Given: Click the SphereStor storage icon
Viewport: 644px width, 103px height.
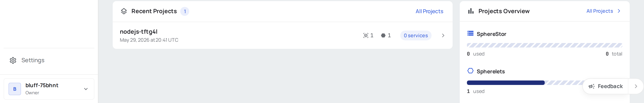Looking at the screenshot, I should point(470,33).
